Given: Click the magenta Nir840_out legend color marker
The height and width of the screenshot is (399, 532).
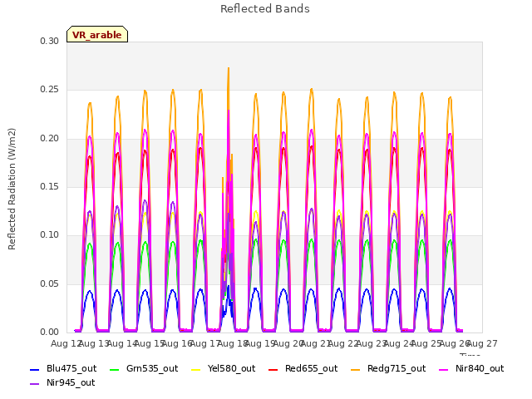Looking at the screenshot, I should [x=444, y=369].
